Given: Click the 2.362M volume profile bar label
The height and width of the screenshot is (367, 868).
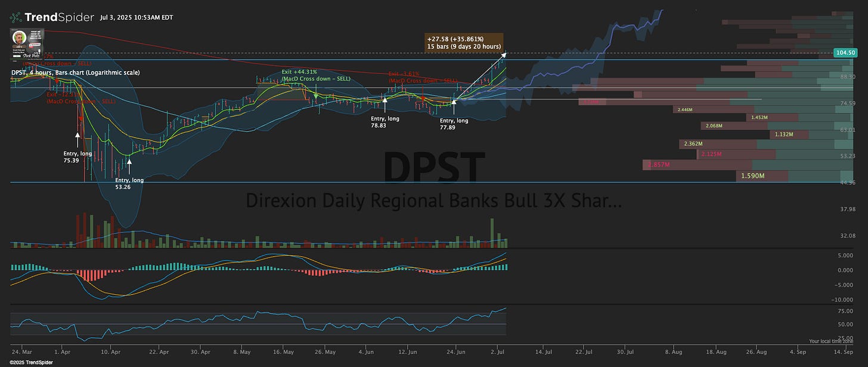Looking at the screenshot, I should (694, 144).
